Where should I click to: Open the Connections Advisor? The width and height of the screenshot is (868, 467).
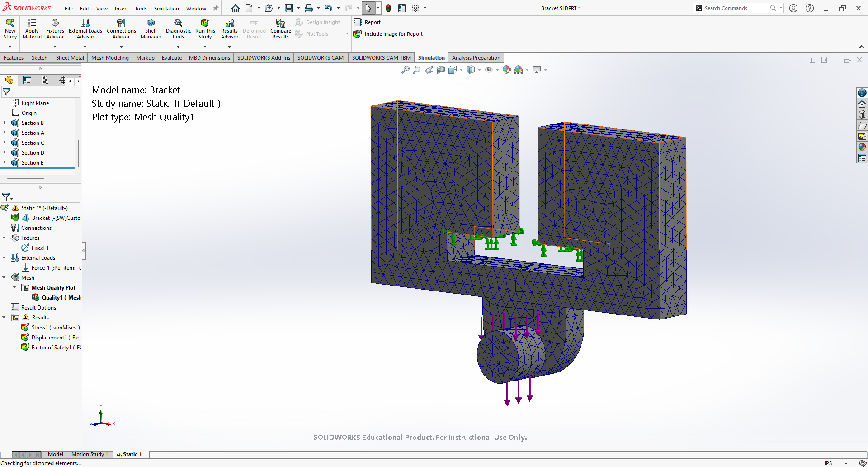tap(121, 29)
